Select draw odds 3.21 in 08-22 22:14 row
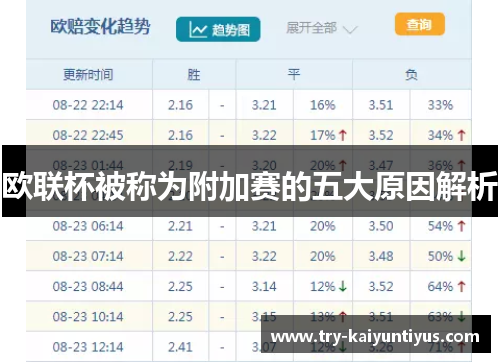The width and height of the screenshot is (500, 362). [x=264, y=105]
